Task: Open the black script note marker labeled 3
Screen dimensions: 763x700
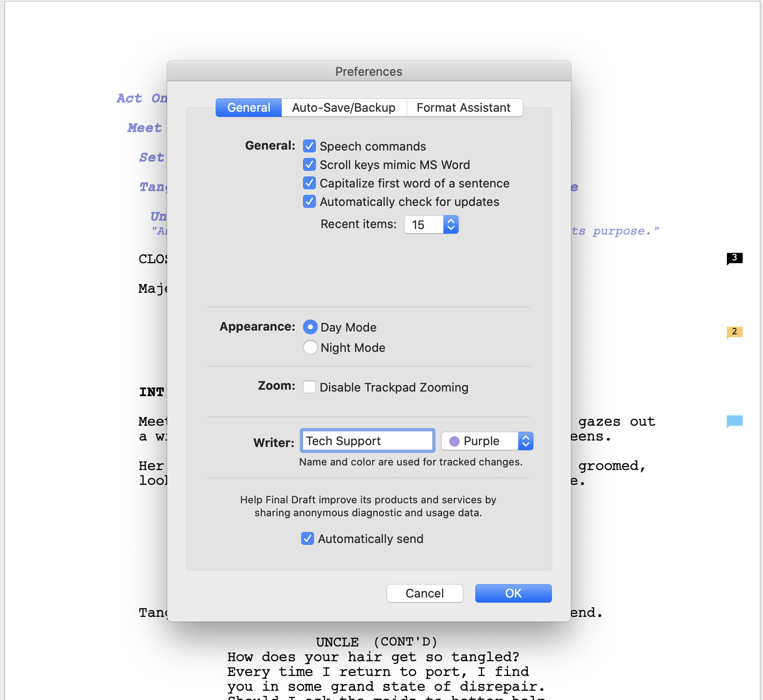Action: click(x=734, y=258)
